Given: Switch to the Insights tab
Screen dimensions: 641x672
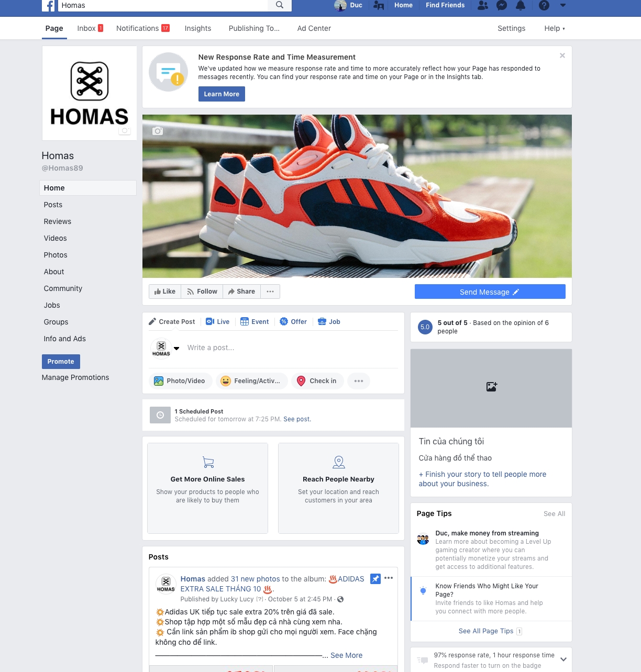Looking at the screenshot, I should pyautogui.click(x=198, y=28).
